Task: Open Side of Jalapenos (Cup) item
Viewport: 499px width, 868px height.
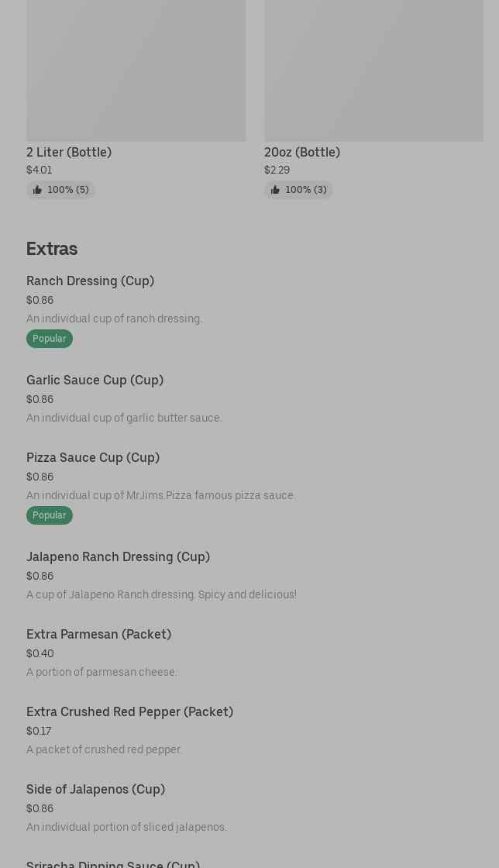Action: click(x=95, y=790)
